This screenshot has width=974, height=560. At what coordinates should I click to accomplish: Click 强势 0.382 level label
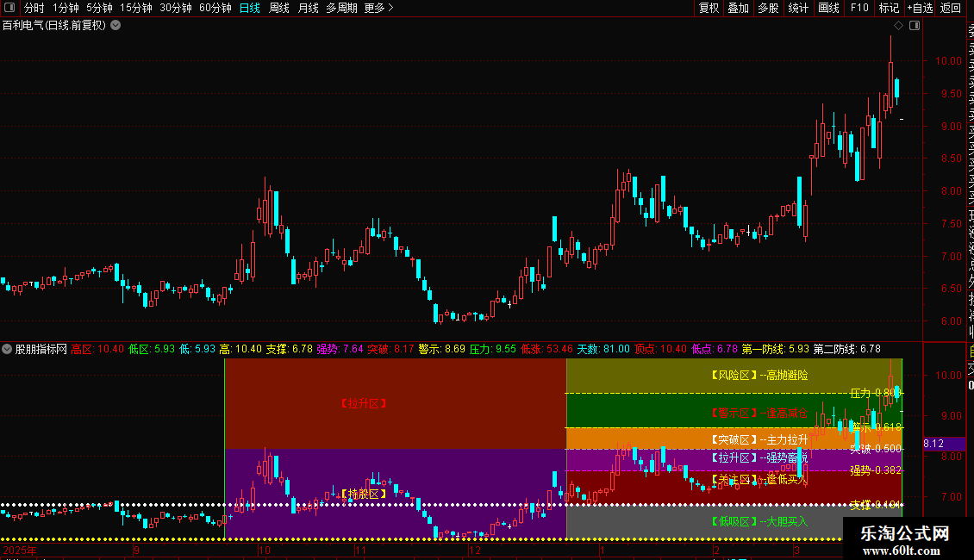click(875, 470)
